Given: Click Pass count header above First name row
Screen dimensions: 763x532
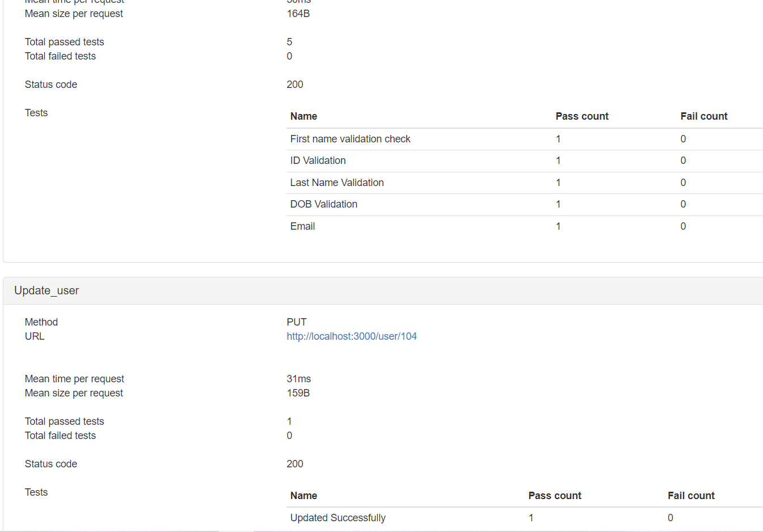Looking at the screenshot, I should point(582,116).
